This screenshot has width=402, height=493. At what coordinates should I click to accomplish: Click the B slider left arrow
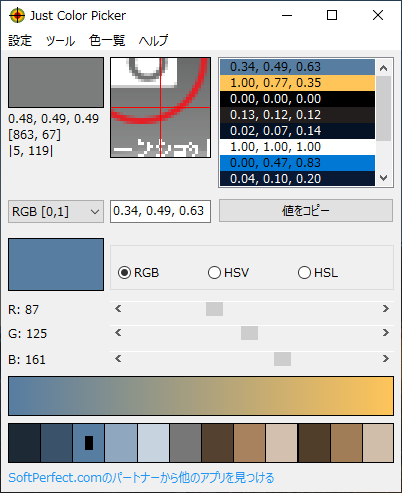click(x=118, y=359)
